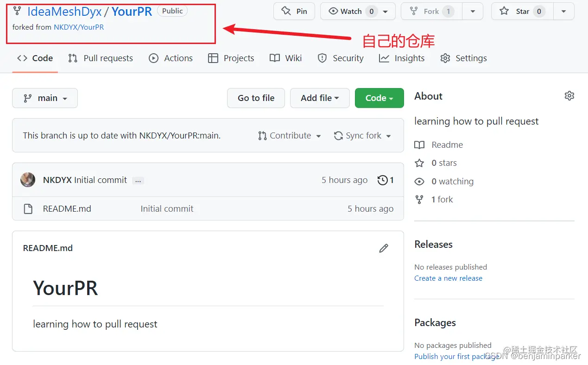Open the Wiki tab
Screen dimensions: 588x365
[286, 58]
